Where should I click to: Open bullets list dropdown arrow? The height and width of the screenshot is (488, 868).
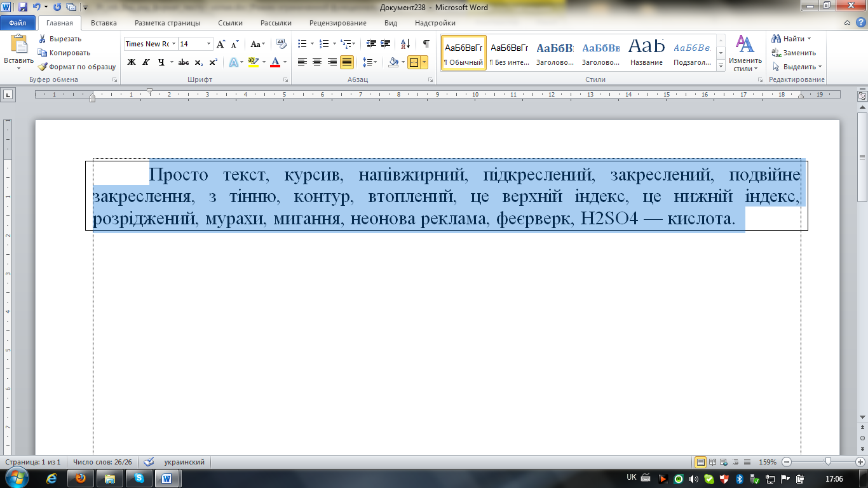(x=312, y=44)
